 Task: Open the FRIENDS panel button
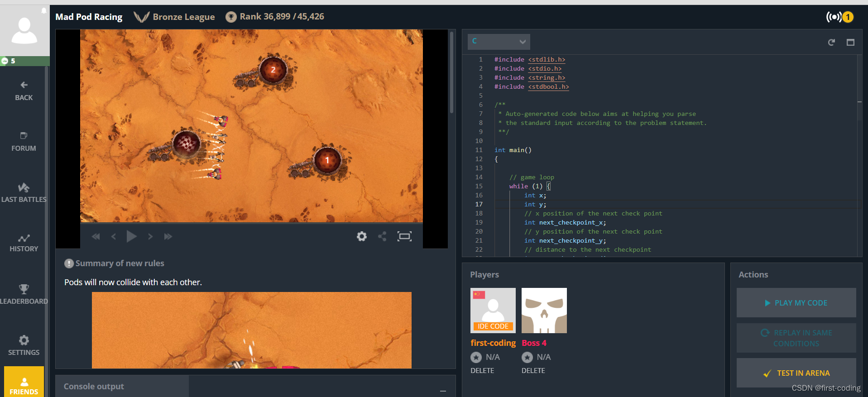point(24,382)
